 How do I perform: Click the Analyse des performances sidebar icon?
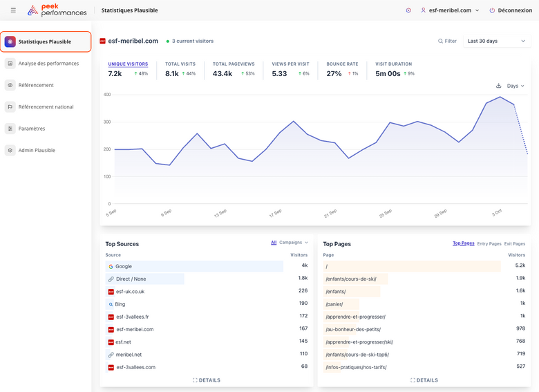click(x=10, y=64)
